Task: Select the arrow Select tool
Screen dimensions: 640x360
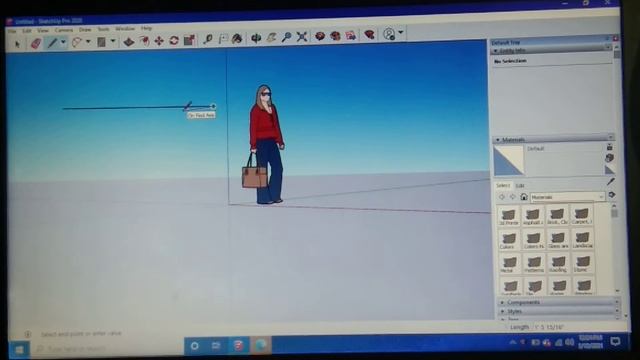Action: click(x=17, y=44)
